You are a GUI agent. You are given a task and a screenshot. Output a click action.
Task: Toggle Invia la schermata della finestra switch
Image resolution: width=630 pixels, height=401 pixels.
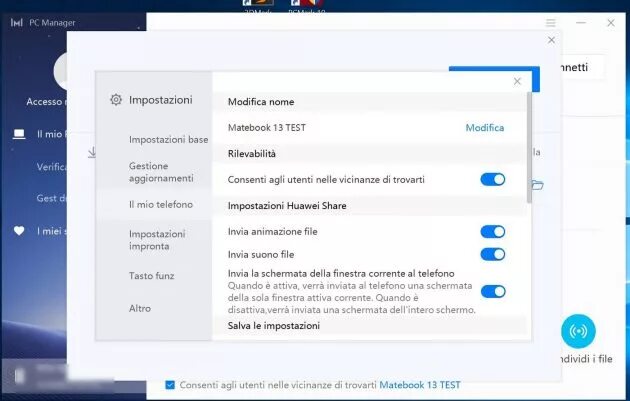pos(493,291)
